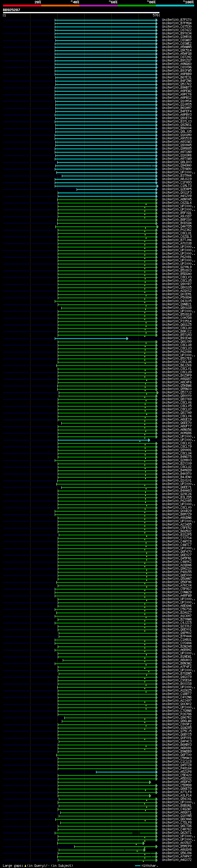Select UniRef100_P33514 entry
This screenshot has height=868, width=197.
pos(177,321)
